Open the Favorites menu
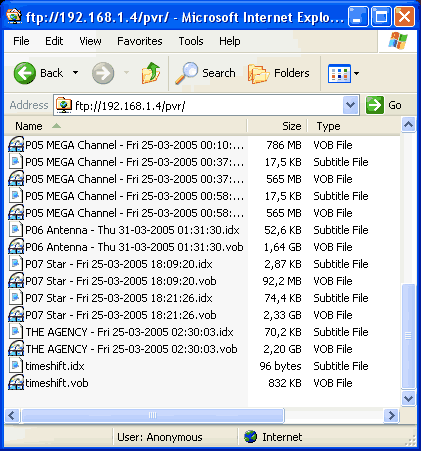Viewport: 421px width, 451px height. (140, 41)
